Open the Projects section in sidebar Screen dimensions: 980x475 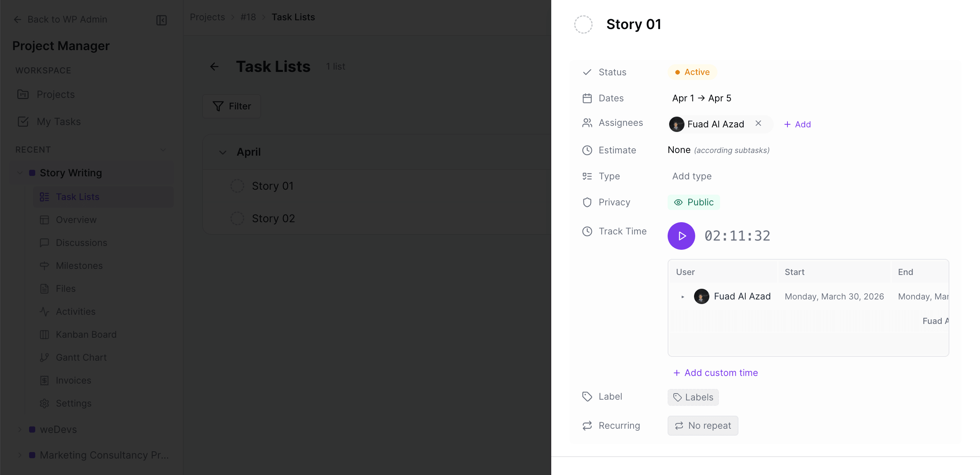tap(56, 94)
